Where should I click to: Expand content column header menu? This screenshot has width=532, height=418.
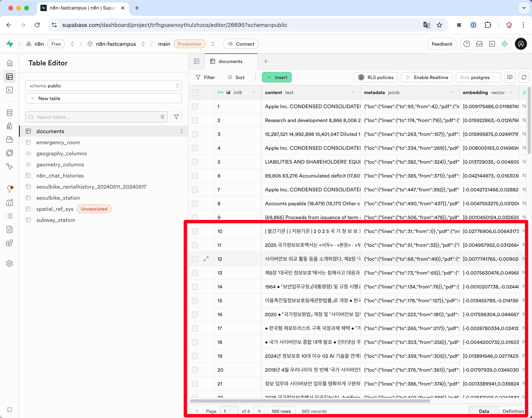353,93
